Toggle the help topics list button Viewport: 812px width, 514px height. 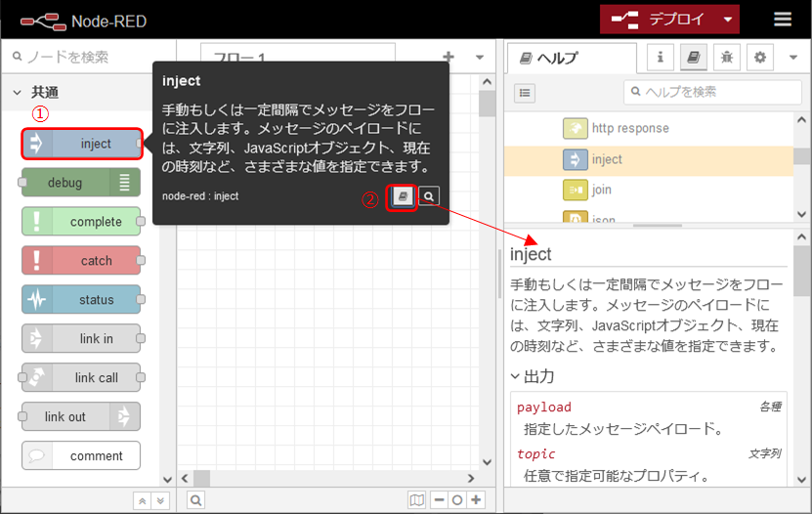point(525,93)
